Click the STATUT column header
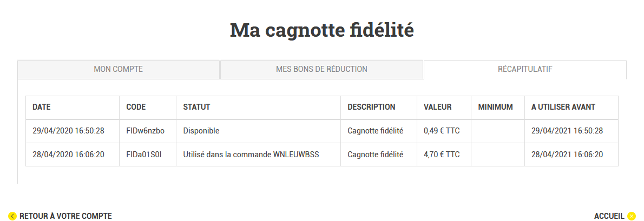The image size is (644, 221). point(196,107)
